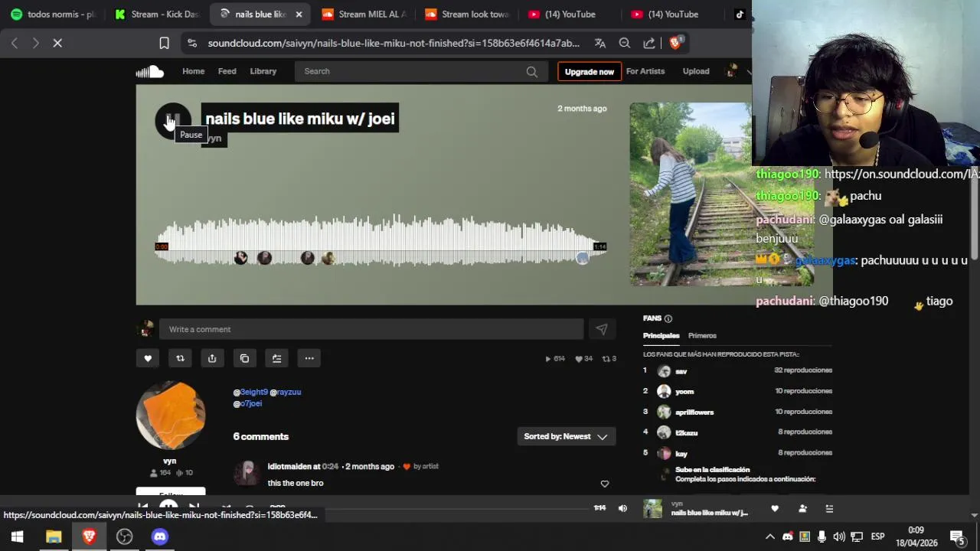Click the SoundCloud logo in the header
Screen dimensions: 980x551
point(150,71)
